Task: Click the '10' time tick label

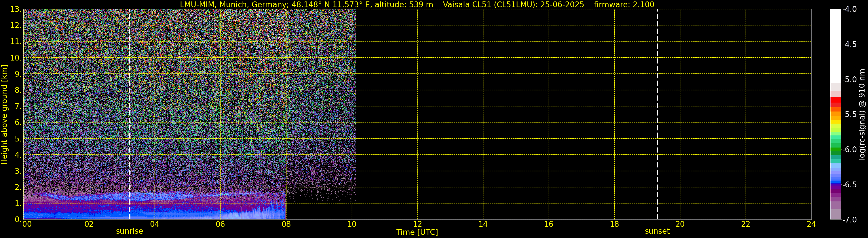Action: pyautogui.click(x=352, y=224)
